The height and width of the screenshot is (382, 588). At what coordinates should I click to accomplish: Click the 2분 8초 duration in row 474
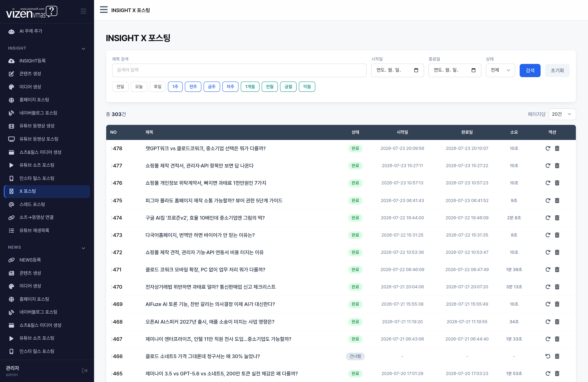[514, 218]
